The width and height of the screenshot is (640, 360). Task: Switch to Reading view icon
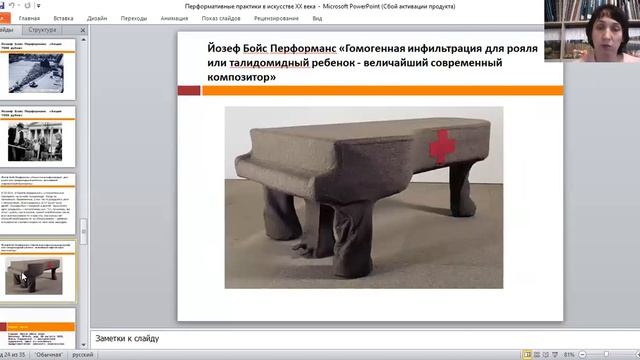pos(546,355)
